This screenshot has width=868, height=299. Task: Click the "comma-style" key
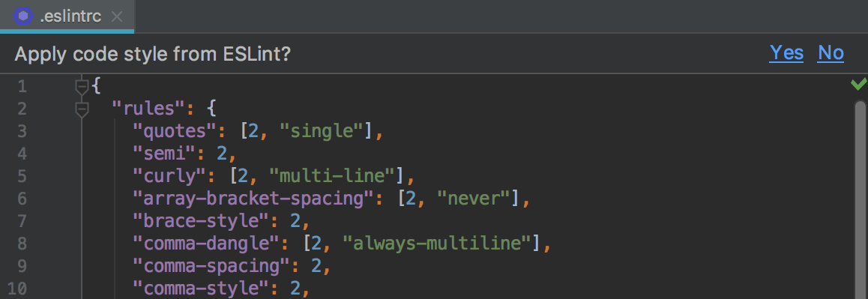coord(201,288)
